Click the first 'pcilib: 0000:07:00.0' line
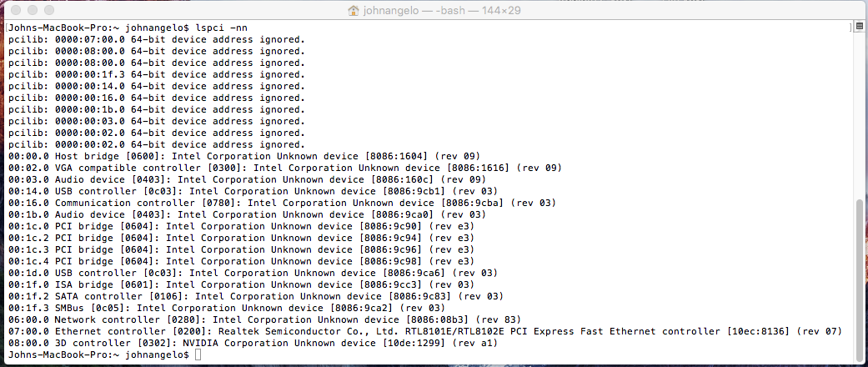The image size is (868, 367). (x=157, y=39)
